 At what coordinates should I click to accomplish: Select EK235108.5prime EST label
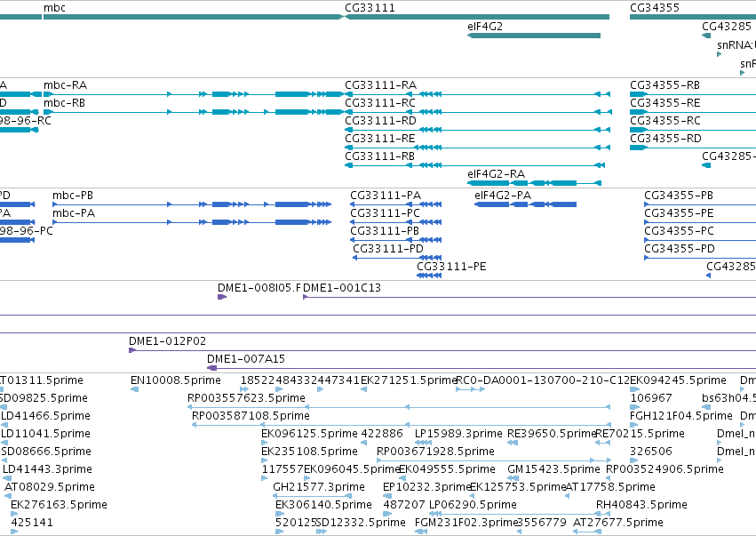click(309, 452)
